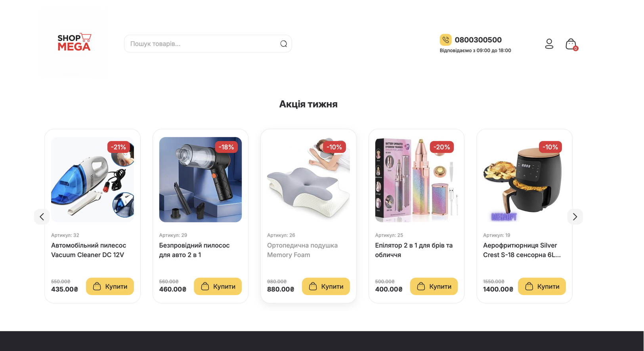The image size is (644, 351).
Task: Buy the 2 in 1 epilator
Action: pyautogui.click(x=434, y=286)
